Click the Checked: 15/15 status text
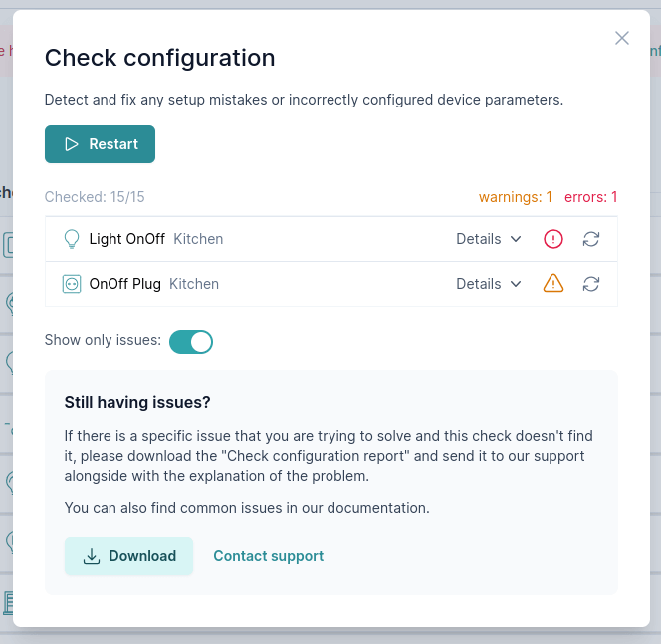The height and width of the screenshot is (644, 661). pyautogui.click(x=95, y=197)
